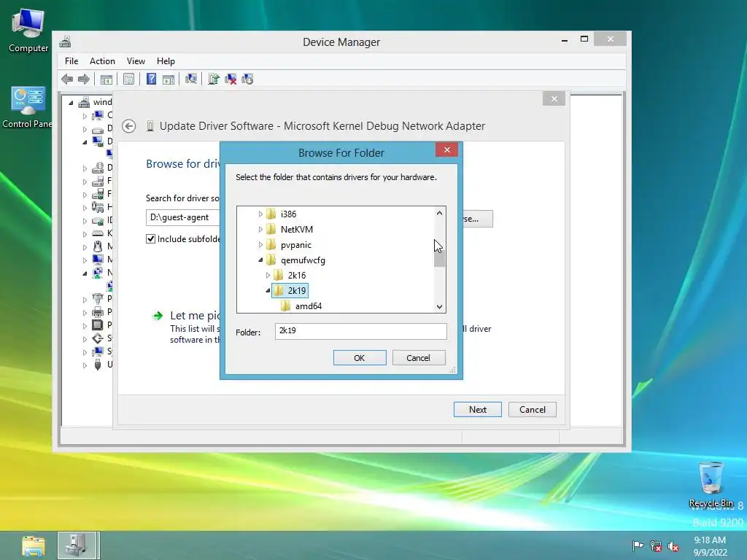
Task: Open File Explorer from taskbar
Action: (34, 545)
